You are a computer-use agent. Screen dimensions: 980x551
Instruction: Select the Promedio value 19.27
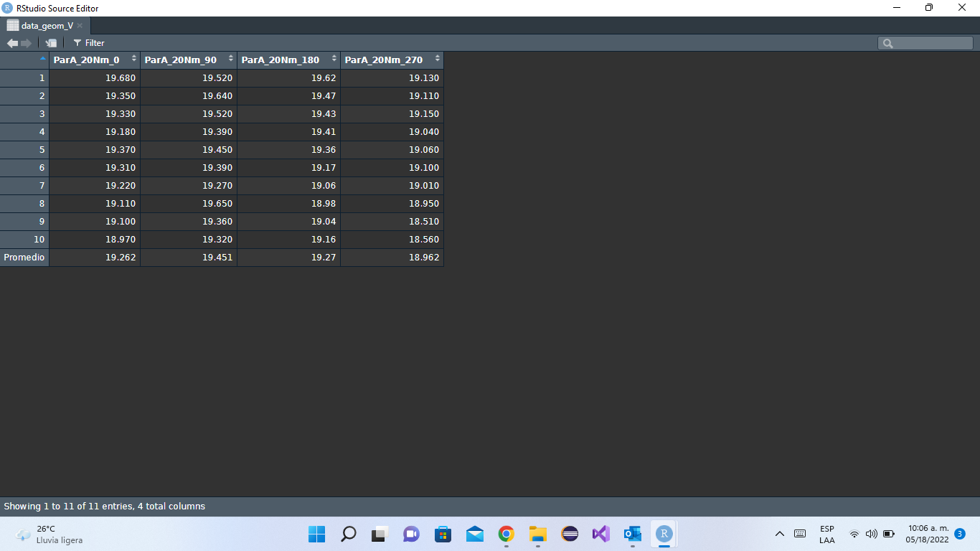(x=324, y=258)
